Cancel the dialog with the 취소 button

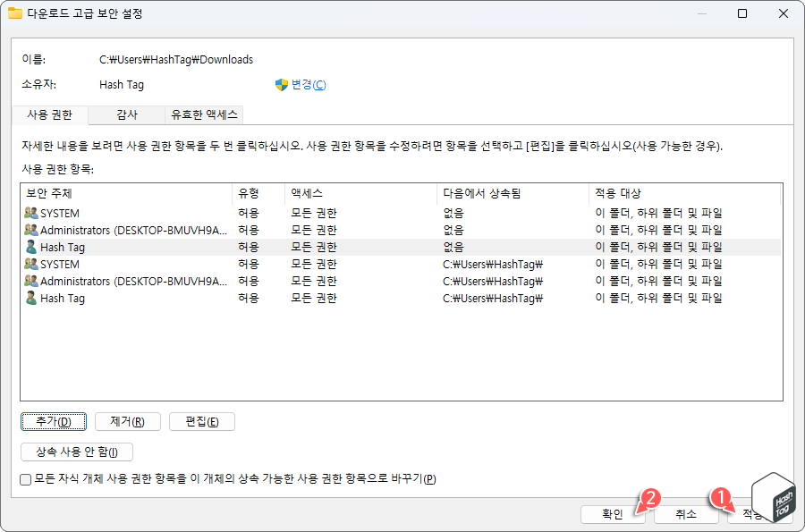(x=685, y=514)
